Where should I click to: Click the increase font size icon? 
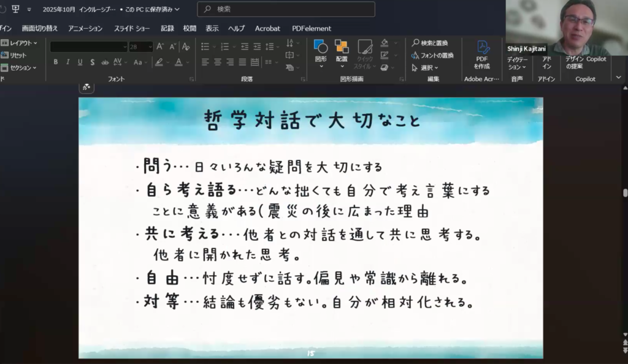(160, 47)
